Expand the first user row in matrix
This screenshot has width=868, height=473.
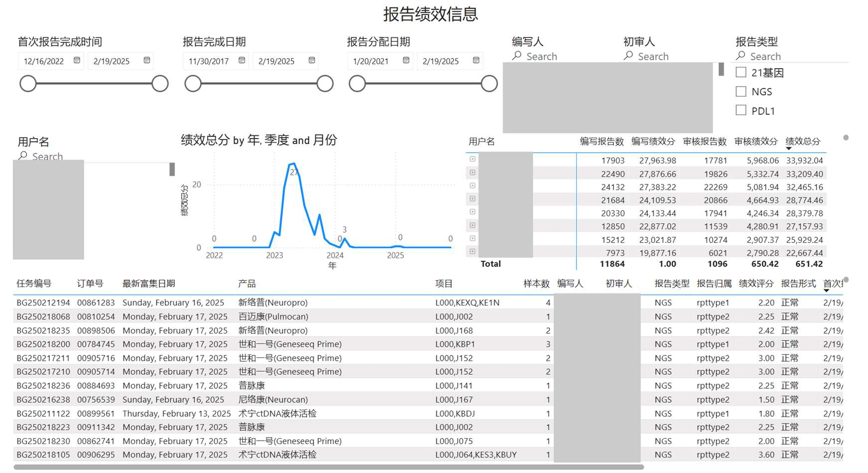(x=473, y=159)
